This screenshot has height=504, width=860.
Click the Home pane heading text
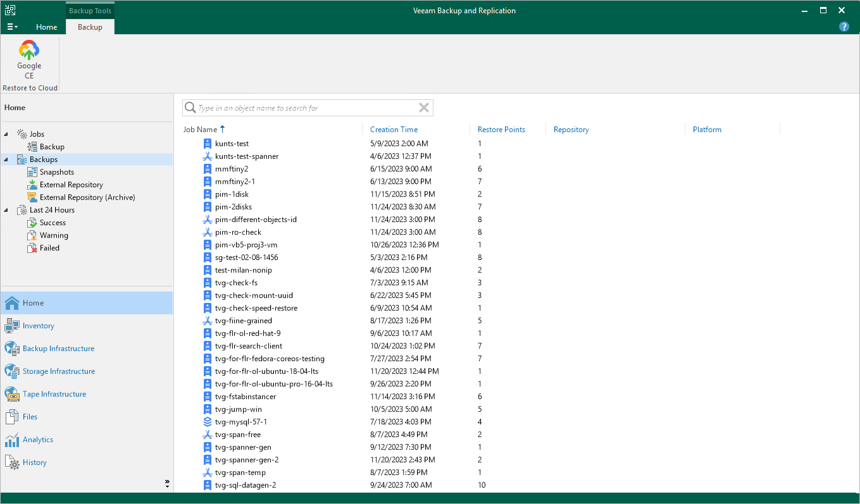coord(15,108)
